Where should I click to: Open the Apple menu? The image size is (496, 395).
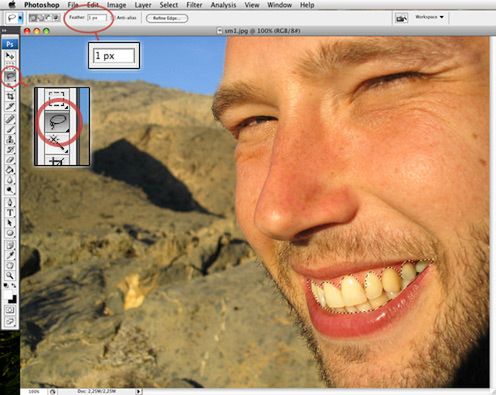pyautogui.click(x=12, y=5)
